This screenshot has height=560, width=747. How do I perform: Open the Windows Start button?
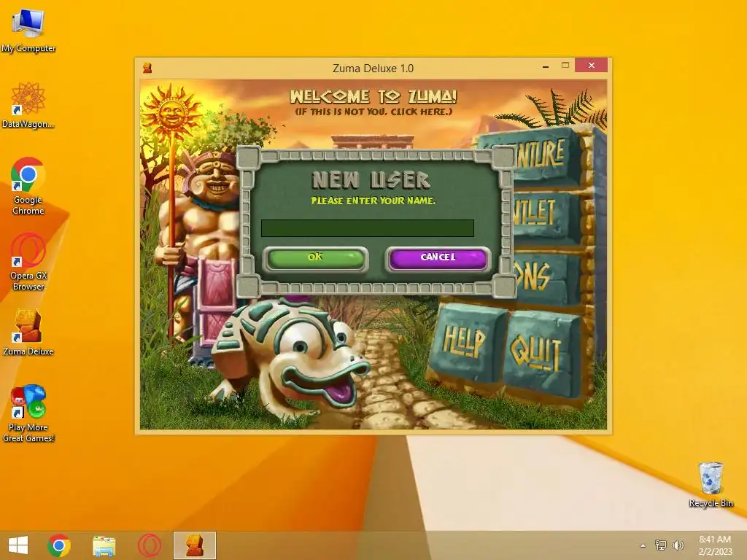coord(18,545)
